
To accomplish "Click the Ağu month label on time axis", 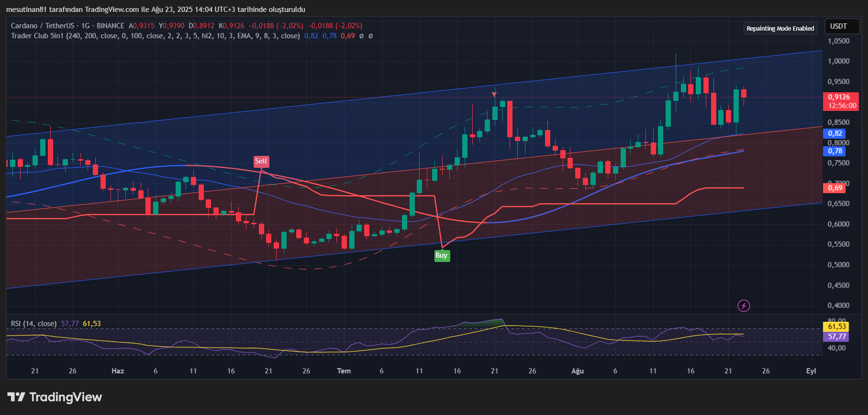I will (578, 371).
